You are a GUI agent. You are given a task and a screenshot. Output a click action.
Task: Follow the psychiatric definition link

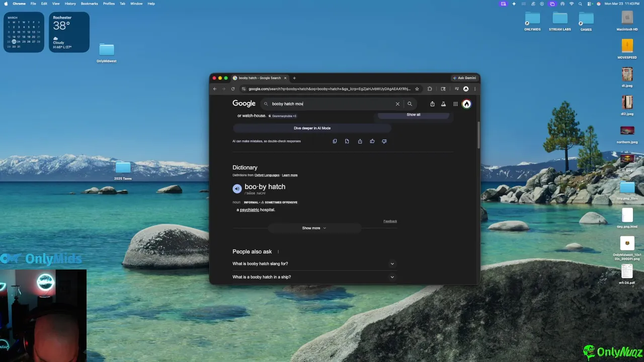[x=250, y=210]
